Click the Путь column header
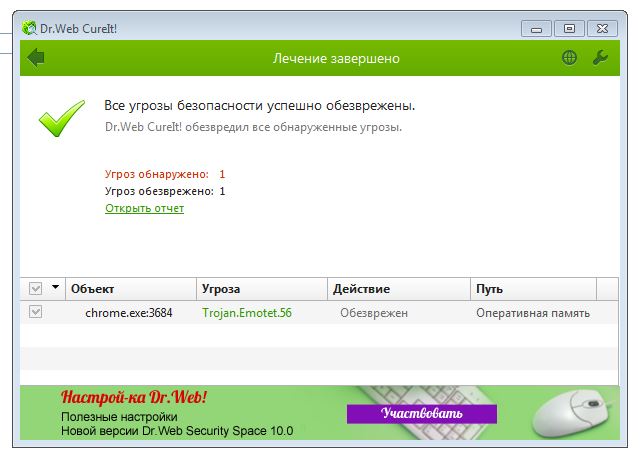641x464 pixels. pyautogui.click(x=535, y=288)
